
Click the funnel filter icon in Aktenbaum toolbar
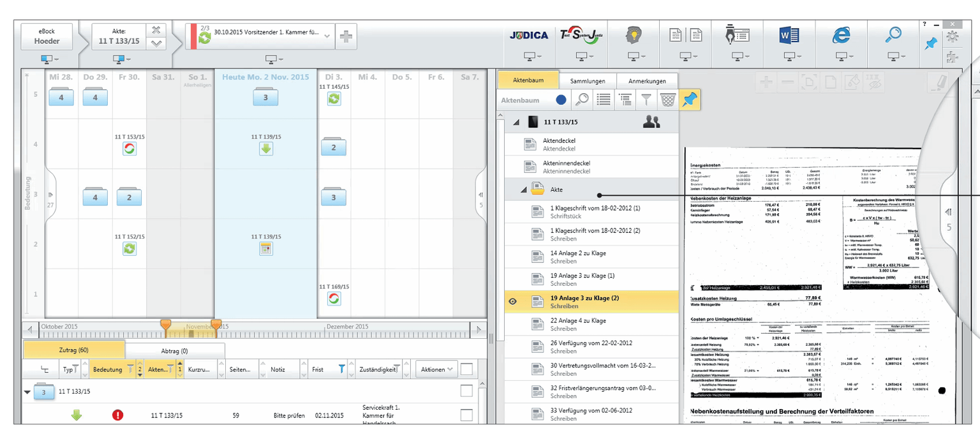(646, 100)
